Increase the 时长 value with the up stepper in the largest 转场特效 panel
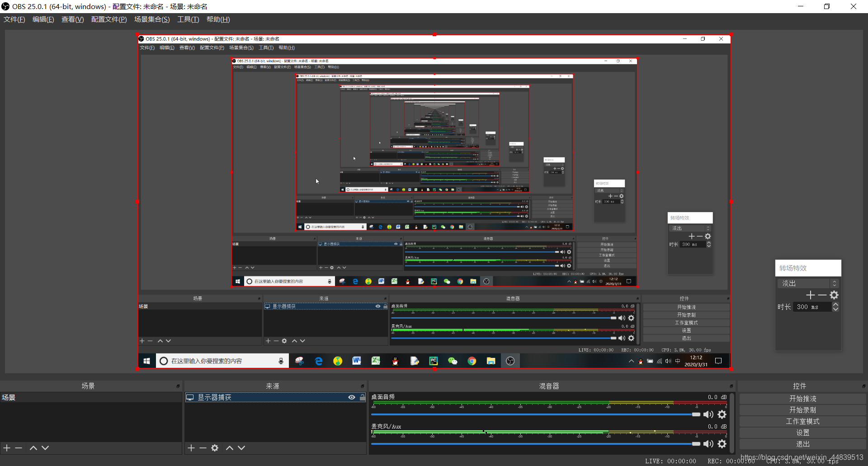868x466 pixels. [835, 304]
